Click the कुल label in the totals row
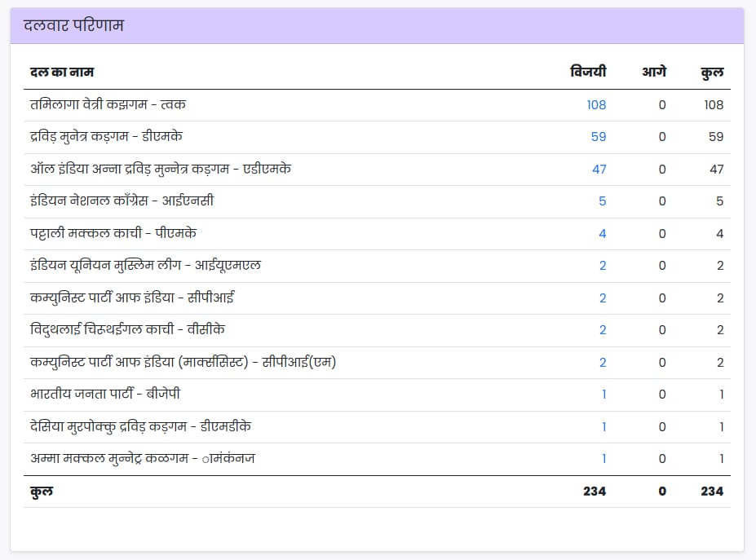Screen dimensions: 756x560 pos(42,492)
